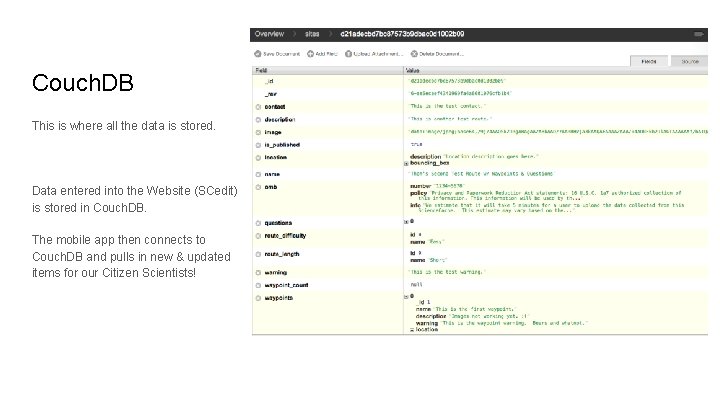Click the route_length name value "Short"
Viewport: 720px width, 405px height.
tap(438, 260)
